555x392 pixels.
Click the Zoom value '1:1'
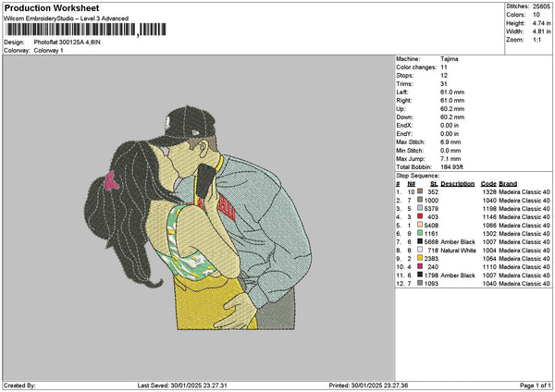coord(536,40)
